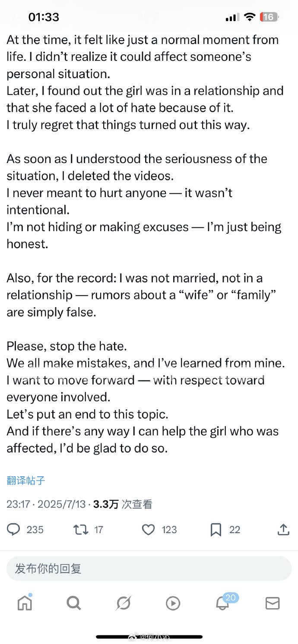Tap the reply speech bubble icon
Viewport: 298px width, 644px height.
pyautogui.click(x=14, y=530)
